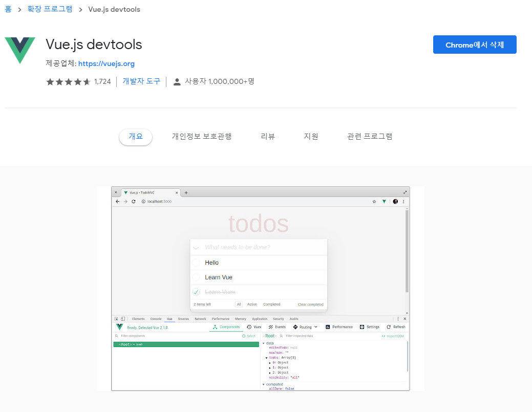Open Routing dropdown in preview devtools
This screenshot has width=532, height=412.
(x=305, y=327)
